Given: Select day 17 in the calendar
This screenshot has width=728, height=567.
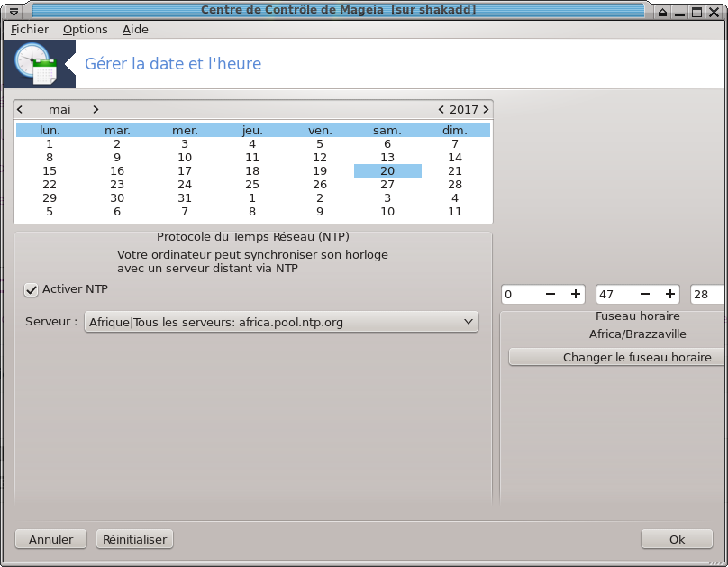Looking at the screenshot, I should click(x=185, y=171).
